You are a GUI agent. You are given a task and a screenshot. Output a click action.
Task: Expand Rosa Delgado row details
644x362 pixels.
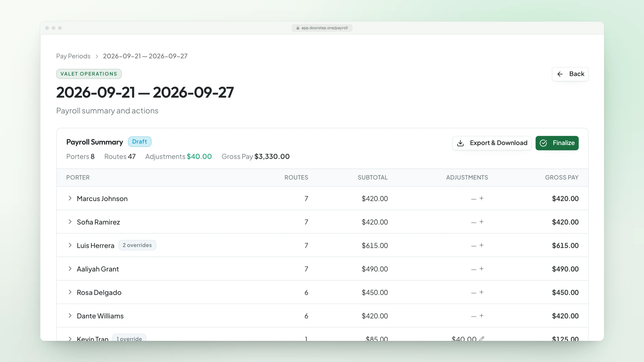click(70, 292)
